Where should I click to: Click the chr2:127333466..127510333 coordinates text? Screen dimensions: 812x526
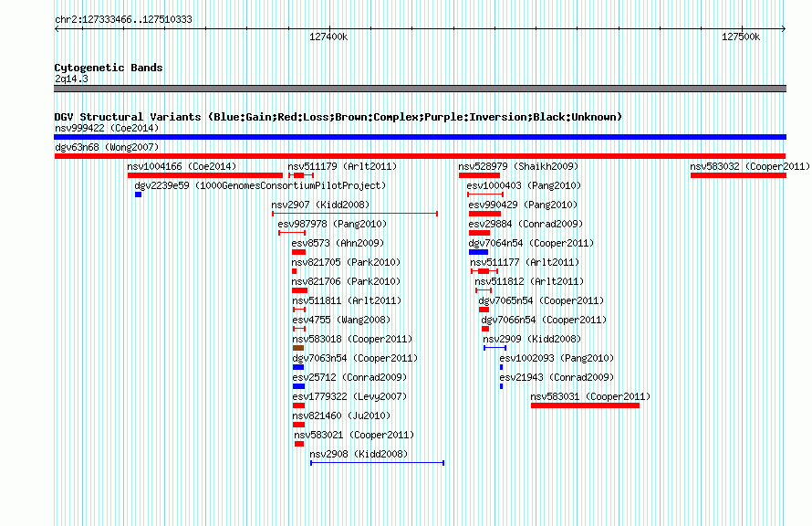click(123, 19)
